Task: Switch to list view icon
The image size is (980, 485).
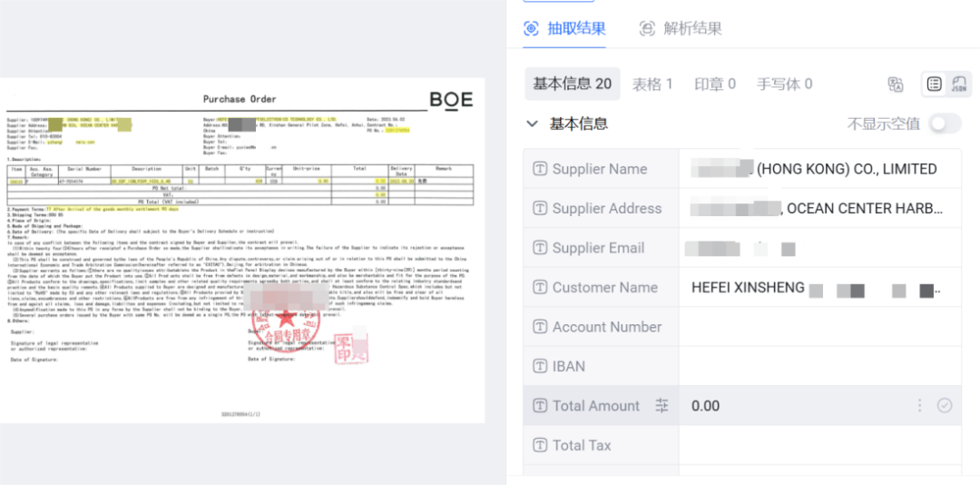Action: (935, 84)
